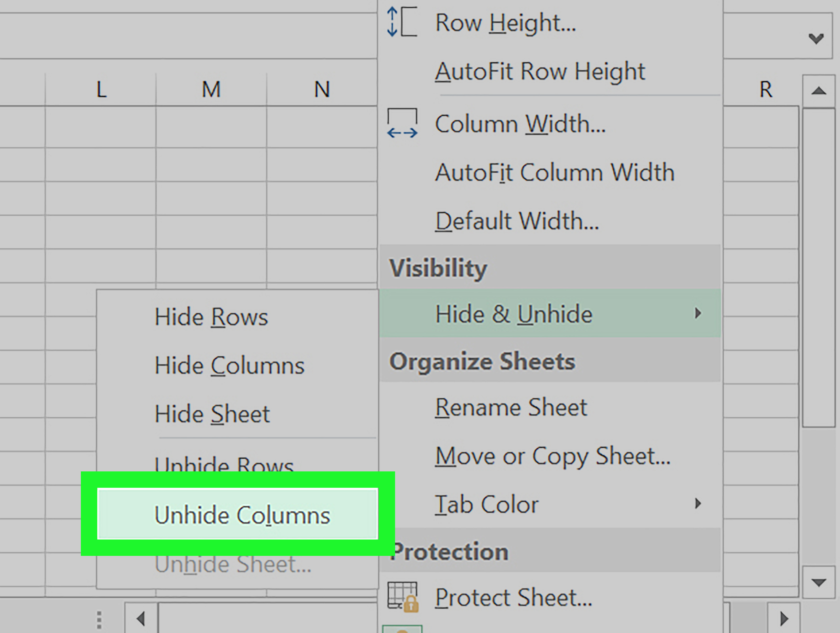Choose Hide Columns option
This screenshot has height=633, width=840.
(238, 365)
